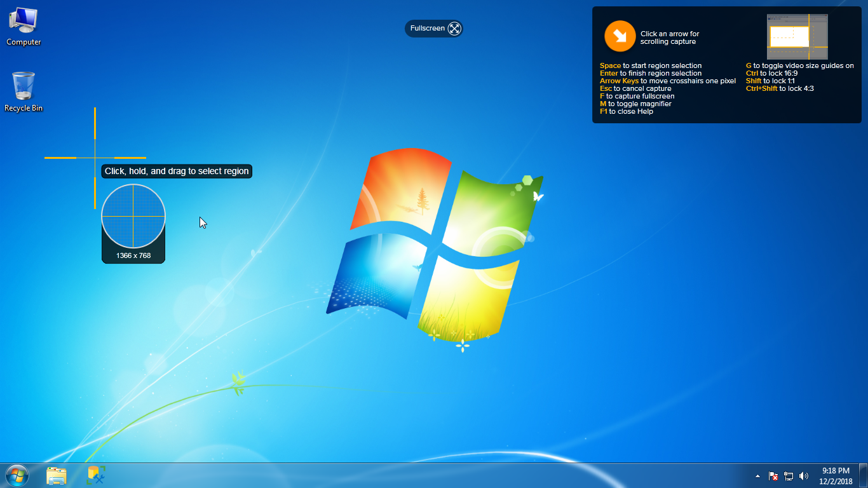Click the taskbar clock showing 9:18 PM

click(836, 476)
